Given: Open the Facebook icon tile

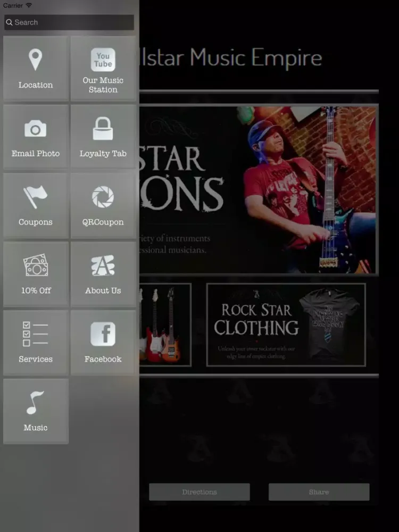Looking at the screenshot, I should (x=103, y=343).
